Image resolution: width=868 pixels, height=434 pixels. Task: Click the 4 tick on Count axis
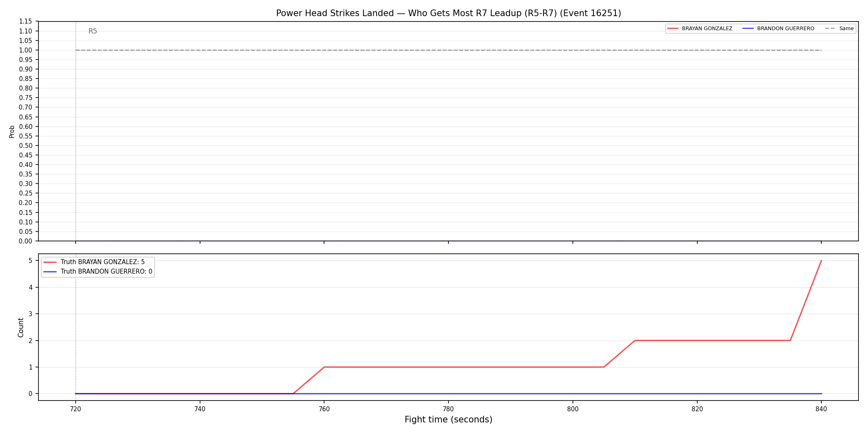click(x=30, y=287)
